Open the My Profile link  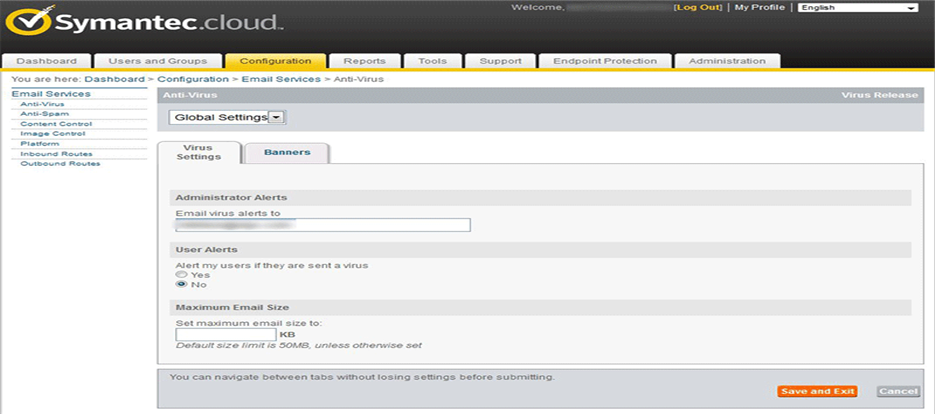tap(760, 8)
